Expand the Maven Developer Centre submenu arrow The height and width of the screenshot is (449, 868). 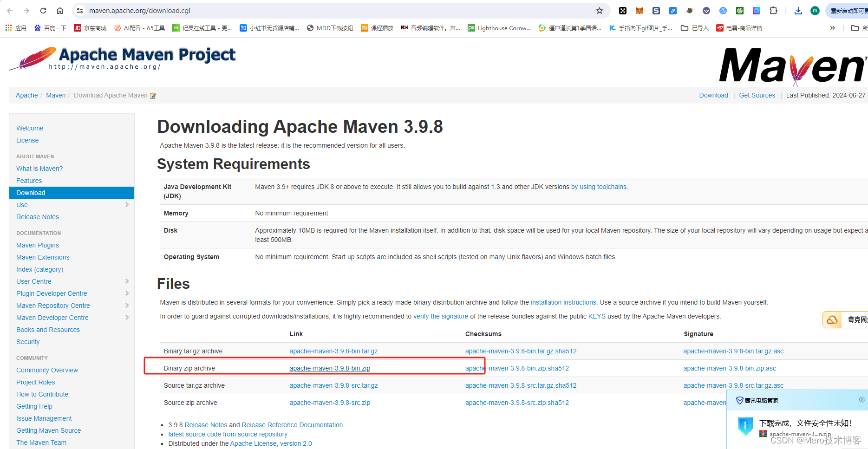(127, 317)
